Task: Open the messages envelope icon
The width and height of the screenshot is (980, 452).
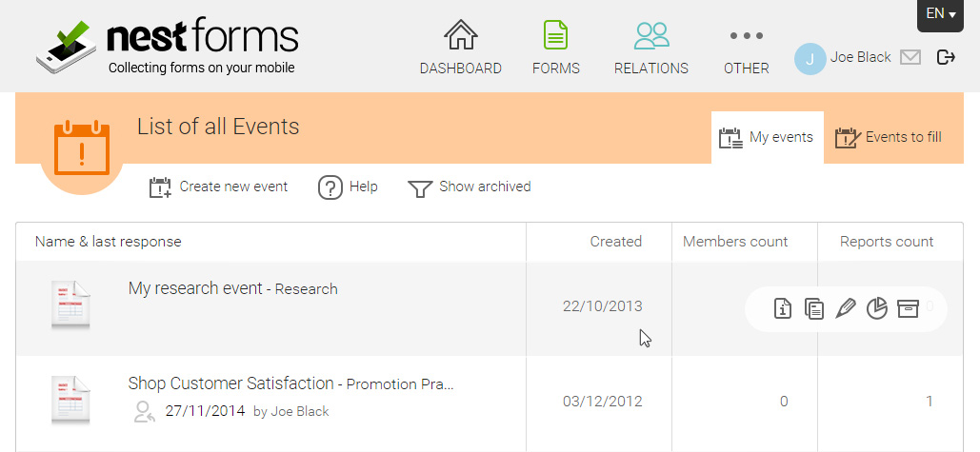Action: [910, 57]
